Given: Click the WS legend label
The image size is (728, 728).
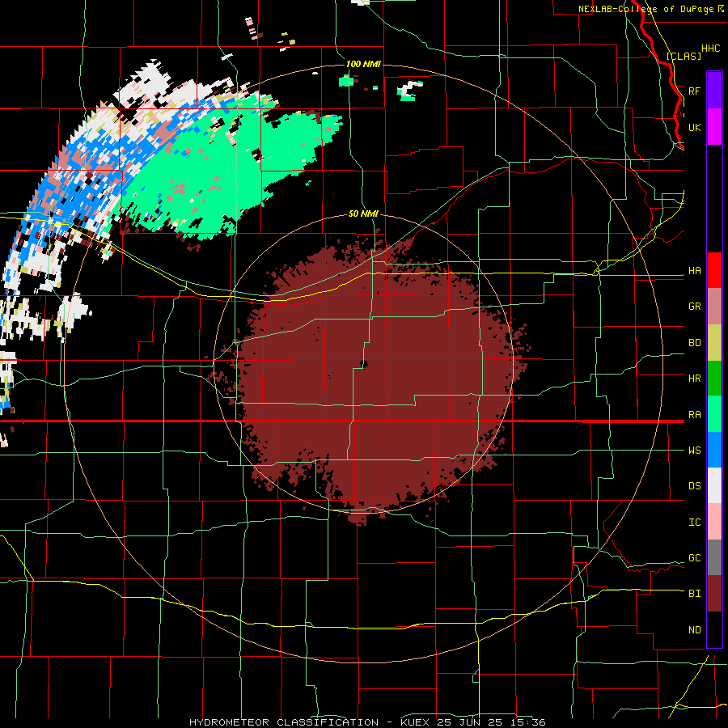Looking at the screenshot, I should 695,451.
